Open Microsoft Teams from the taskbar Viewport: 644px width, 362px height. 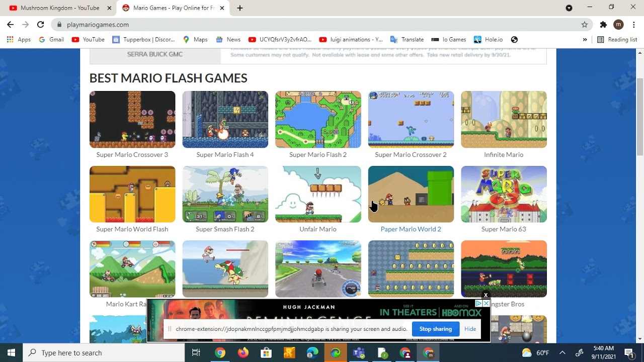click(359, 352)
